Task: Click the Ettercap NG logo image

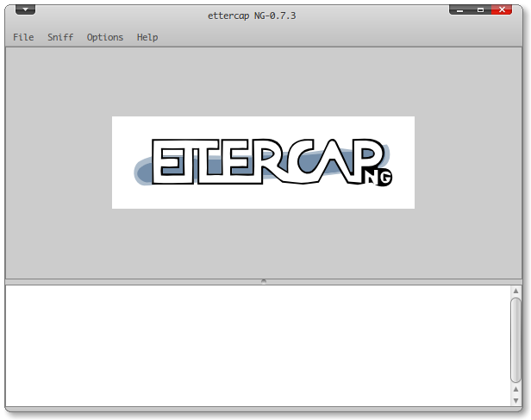Action: [263, 162]
